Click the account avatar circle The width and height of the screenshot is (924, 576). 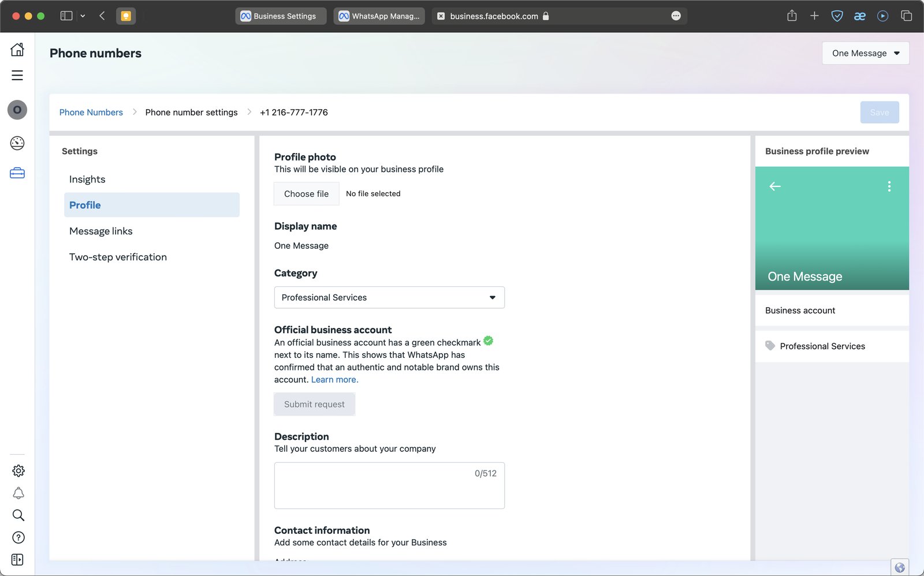(17, 110)
